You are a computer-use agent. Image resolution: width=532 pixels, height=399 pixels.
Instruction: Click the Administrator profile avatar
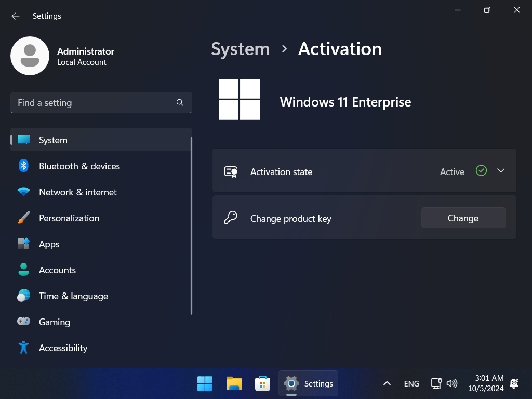tap(30, 56)
